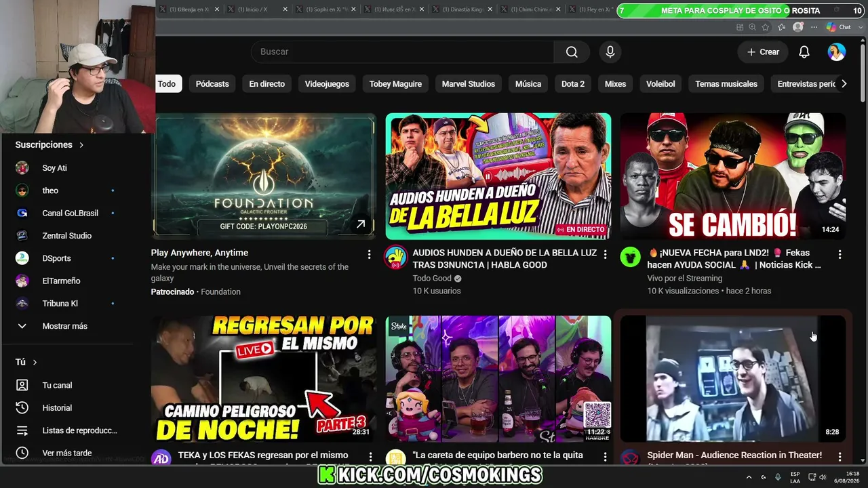Select the Pódcasts filter chip
The height and width of the screenshot is (488, 868).
point(212,84)
